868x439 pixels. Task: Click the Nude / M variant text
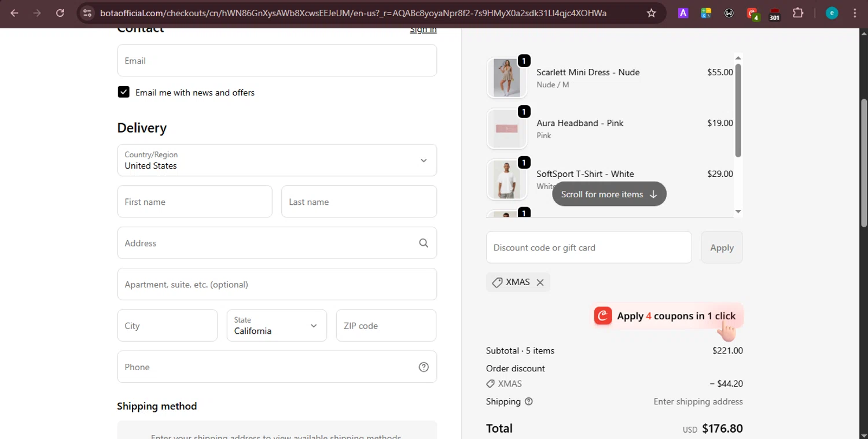point(553,84)
